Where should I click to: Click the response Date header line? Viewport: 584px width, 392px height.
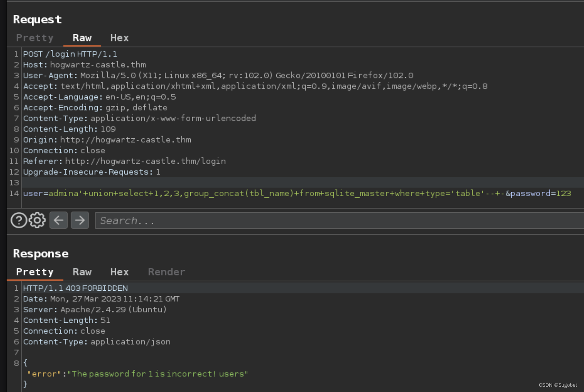101,299
